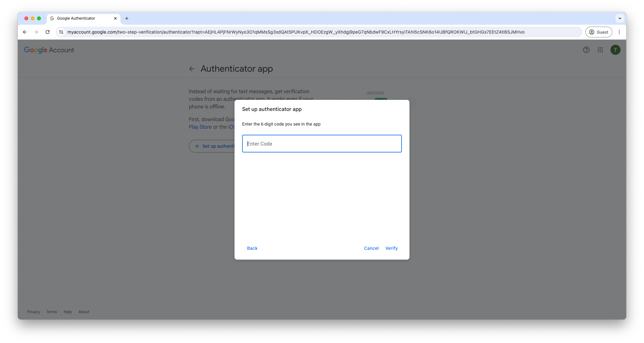The height and width of the screenshot is (343, 644).
Task: Open the Privacy footer link
Action: (x=34, y=312)
